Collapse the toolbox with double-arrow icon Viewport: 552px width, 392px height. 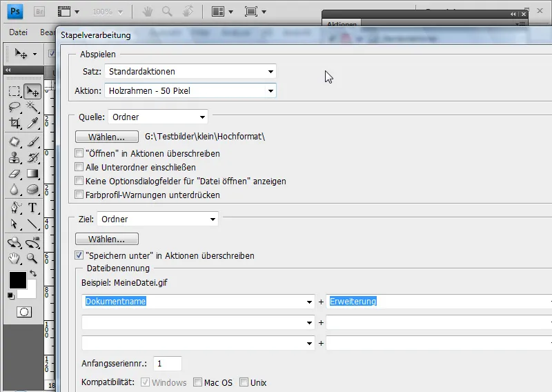click(x=8, y=70)
